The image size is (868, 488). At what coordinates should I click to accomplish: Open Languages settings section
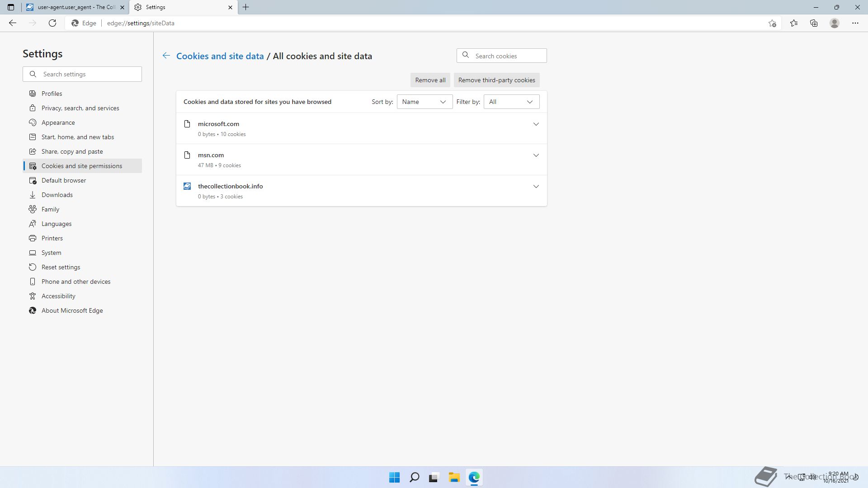point(82,224)
